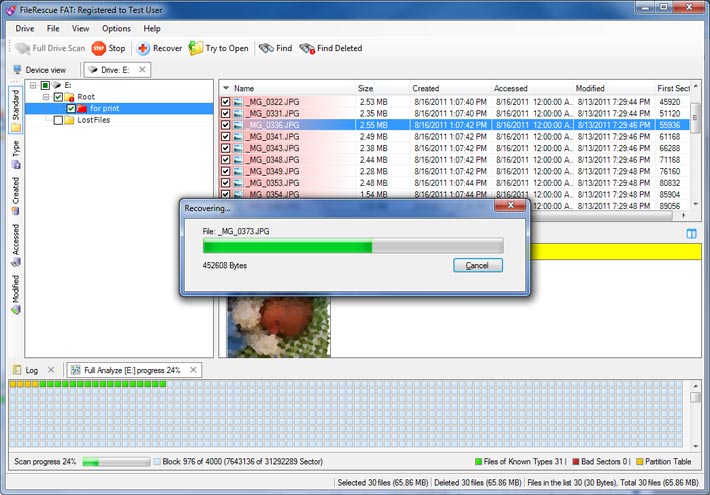Select the Standard sidebar view icon
710x495 pixels.
pyautogui.click(x=16, y=127)
